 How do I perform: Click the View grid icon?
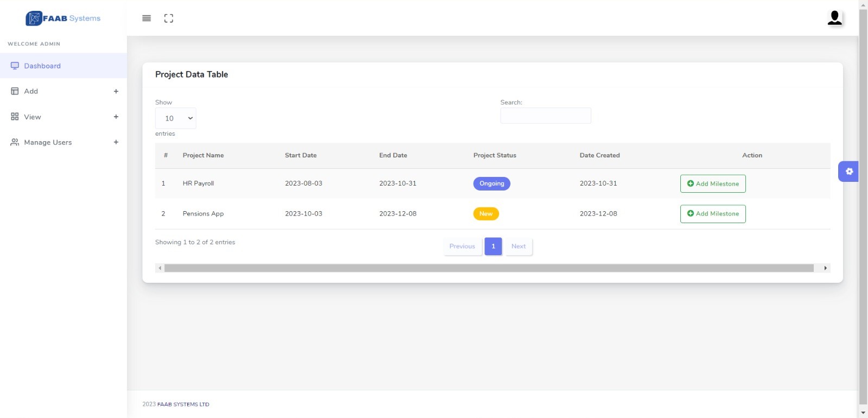pos(15,117)
